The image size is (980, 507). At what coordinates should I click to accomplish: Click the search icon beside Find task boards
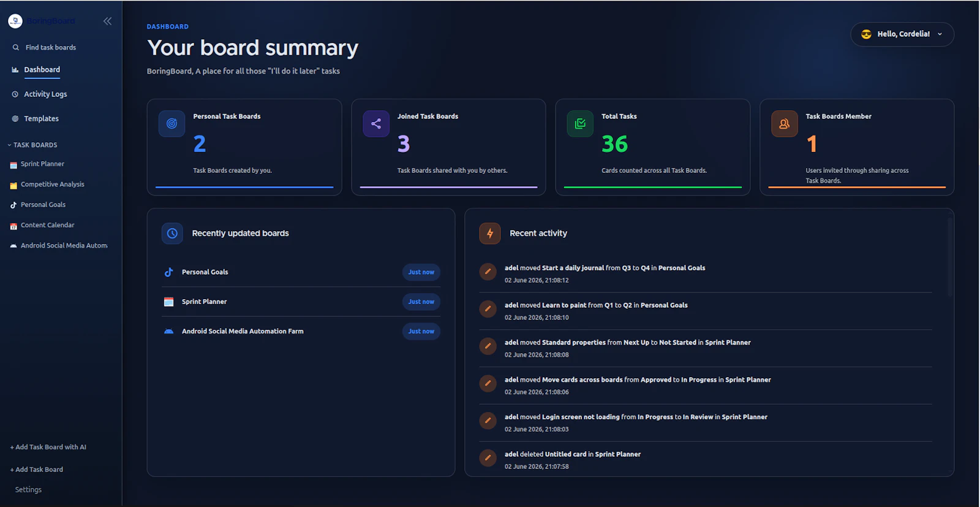(x=16, y=47)
